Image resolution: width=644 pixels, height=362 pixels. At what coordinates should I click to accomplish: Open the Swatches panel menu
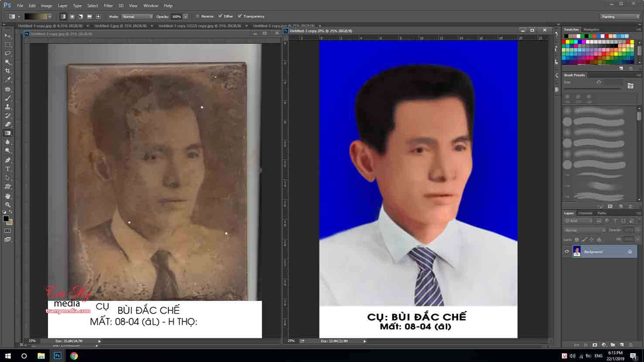click(x=638, y=30)
